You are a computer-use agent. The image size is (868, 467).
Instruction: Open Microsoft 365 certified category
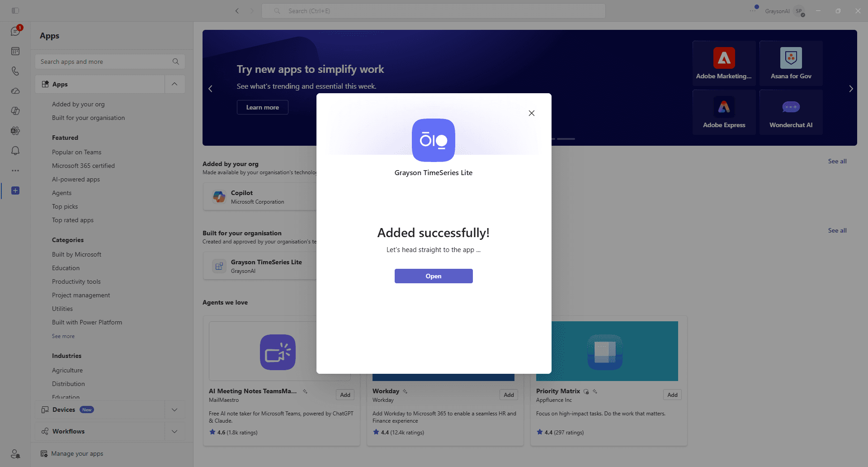[x=83, y=166]
